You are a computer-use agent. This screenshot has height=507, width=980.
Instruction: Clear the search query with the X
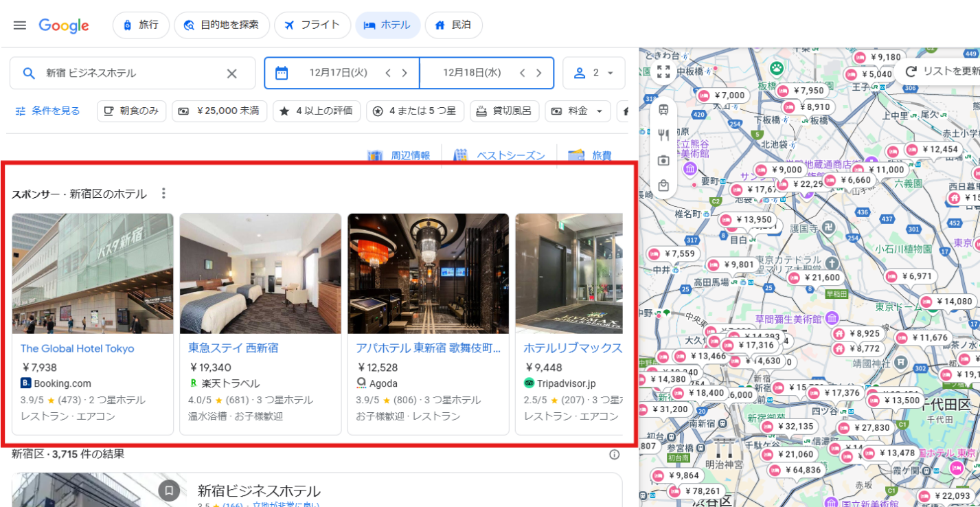point(233,72)
